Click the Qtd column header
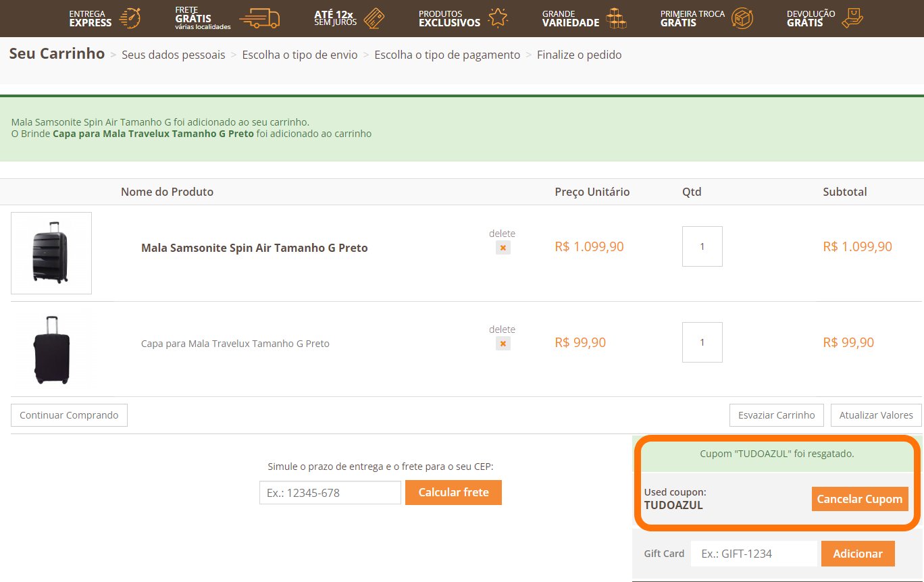This screenshot has width=924, height=582. (692, 192)
